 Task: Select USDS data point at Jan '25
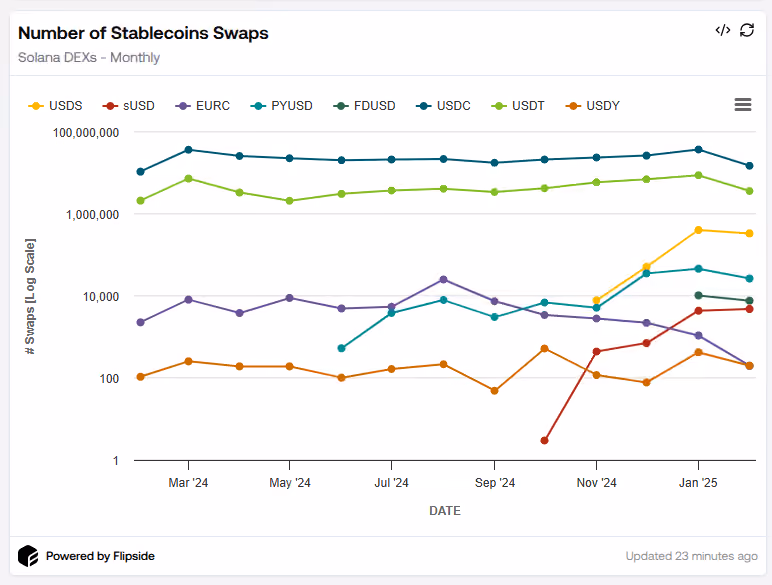pos(698,230)
